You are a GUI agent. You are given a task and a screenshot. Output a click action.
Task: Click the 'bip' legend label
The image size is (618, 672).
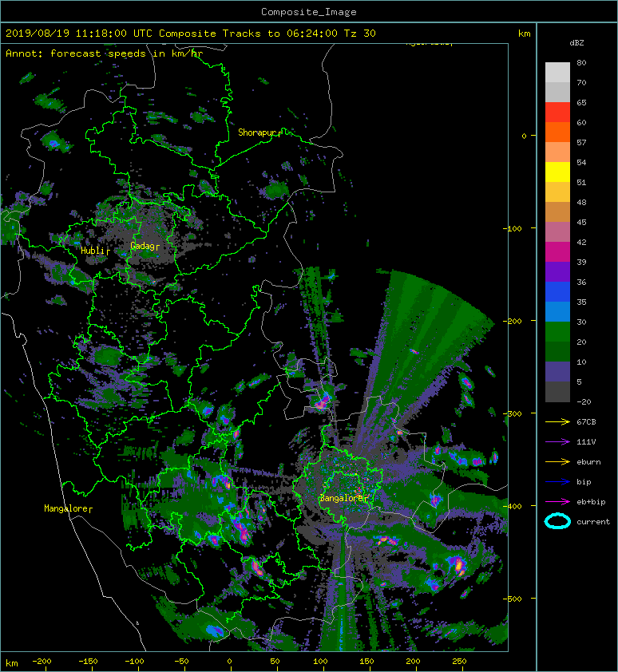584,482
